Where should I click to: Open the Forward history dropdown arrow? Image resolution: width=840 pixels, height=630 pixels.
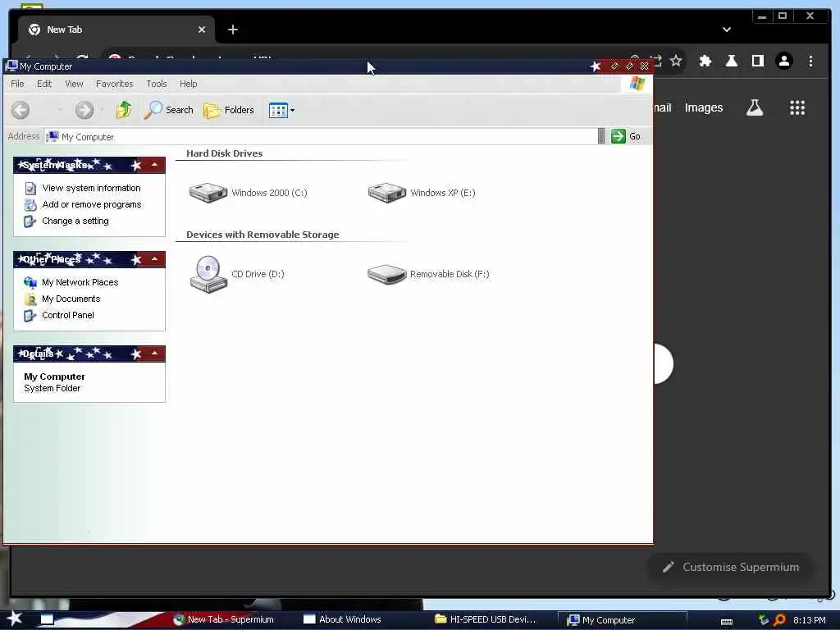102,110
